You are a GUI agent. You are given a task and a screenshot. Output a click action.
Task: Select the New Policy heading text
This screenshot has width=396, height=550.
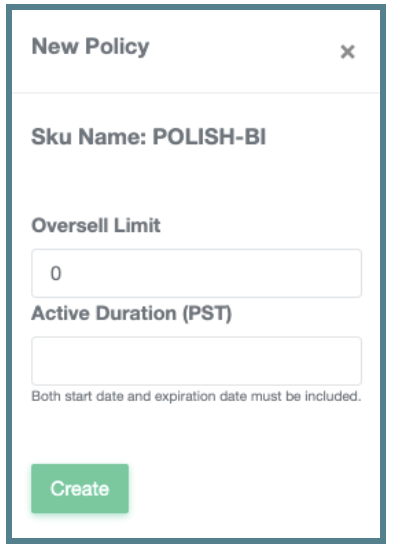(x=90, y=47)
